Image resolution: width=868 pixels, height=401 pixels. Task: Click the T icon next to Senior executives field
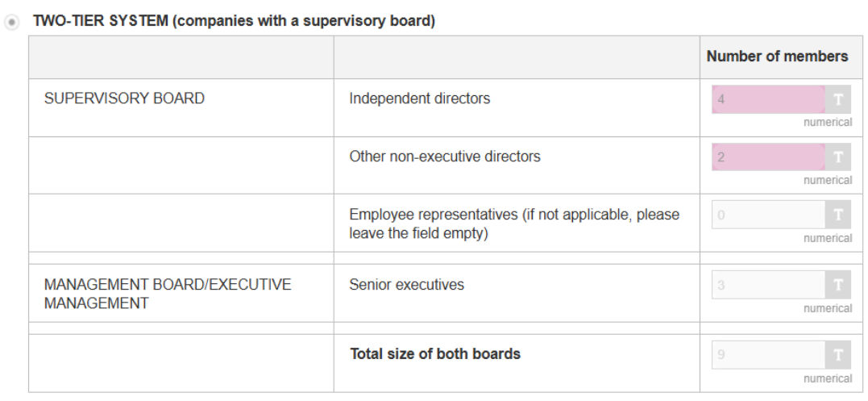click(838, 285)
